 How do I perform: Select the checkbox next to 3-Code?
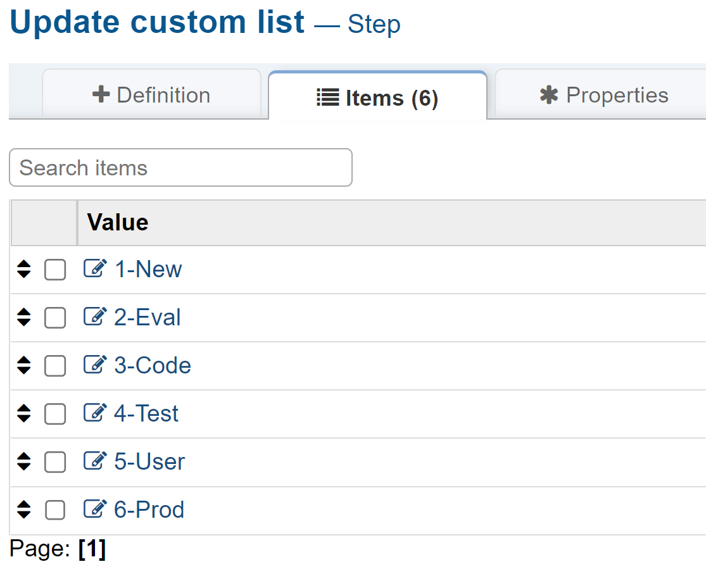click(x=55, y=366)
